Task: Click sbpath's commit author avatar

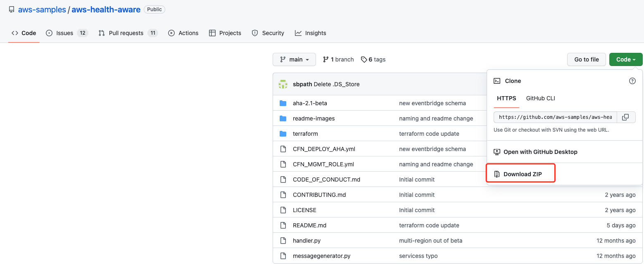Action: pyautogui.click(x=283, y=84)
